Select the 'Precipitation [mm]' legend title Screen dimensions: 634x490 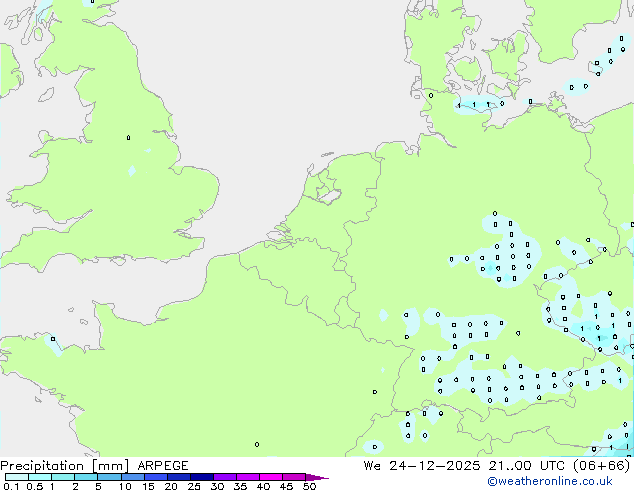65,466
